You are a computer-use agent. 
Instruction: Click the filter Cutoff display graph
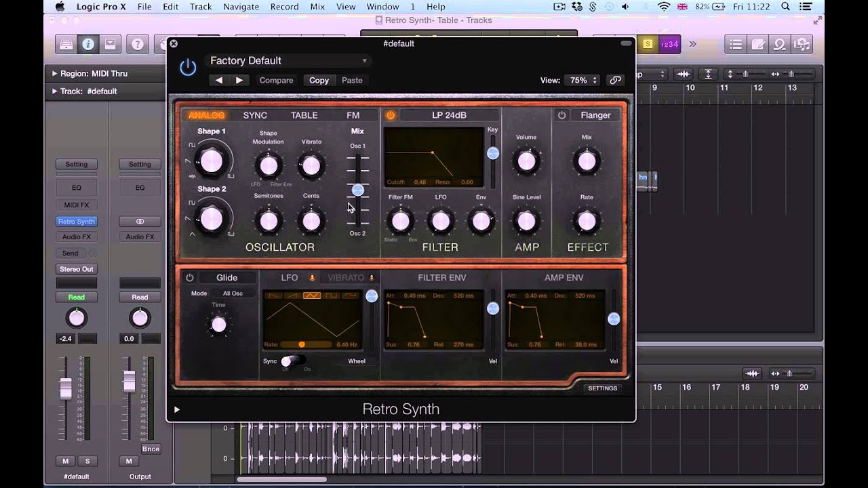433,157
